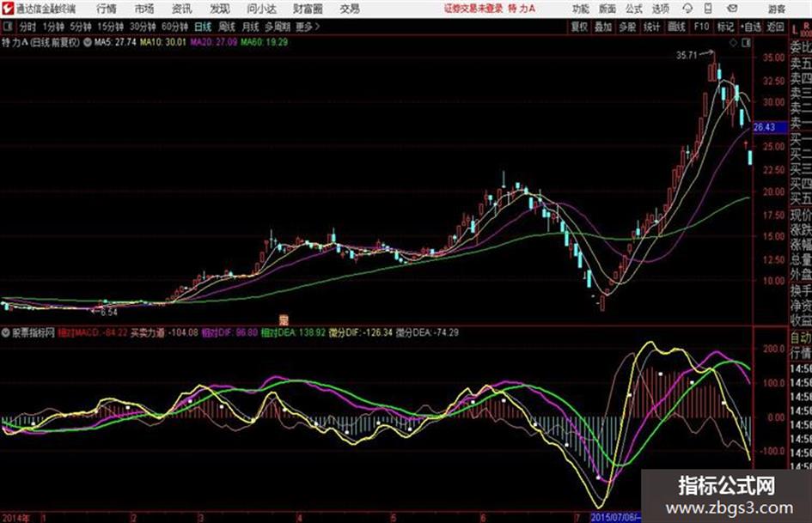Click the diamond icon at chart top right
The height and width of the screenshot is (523, 812).
pos(733,44)
